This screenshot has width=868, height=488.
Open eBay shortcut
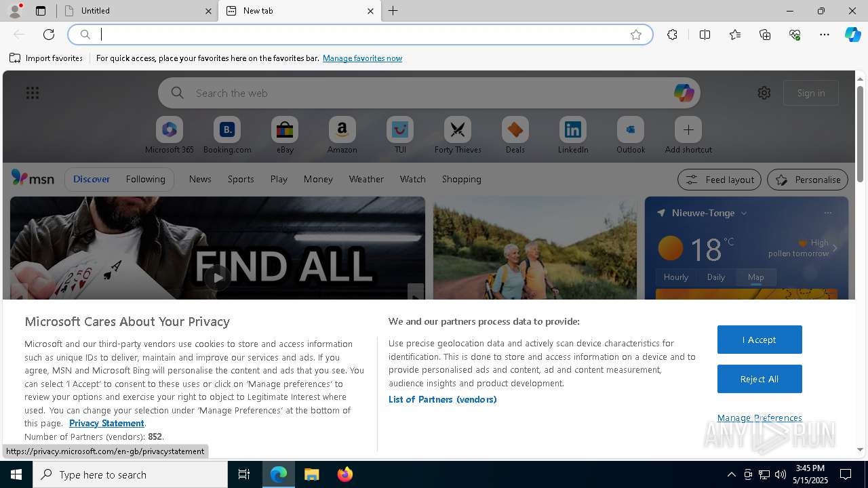tap(285, 136)
